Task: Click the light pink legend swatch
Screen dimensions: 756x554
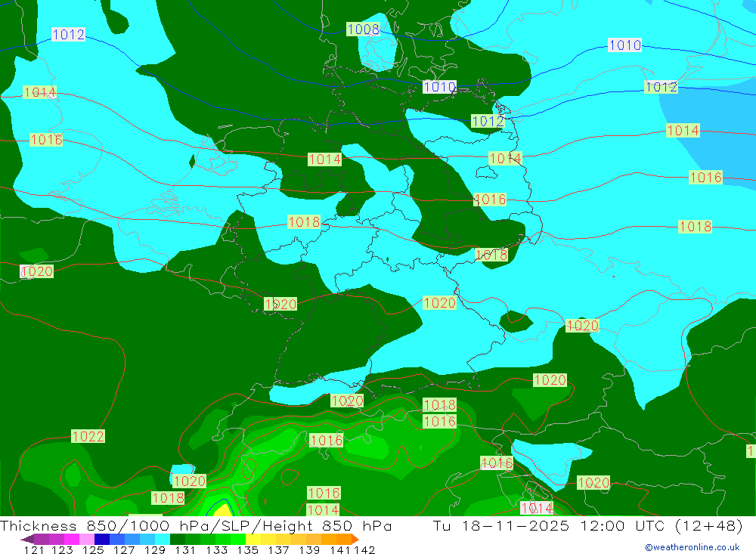Action: [x=86, y=539]
